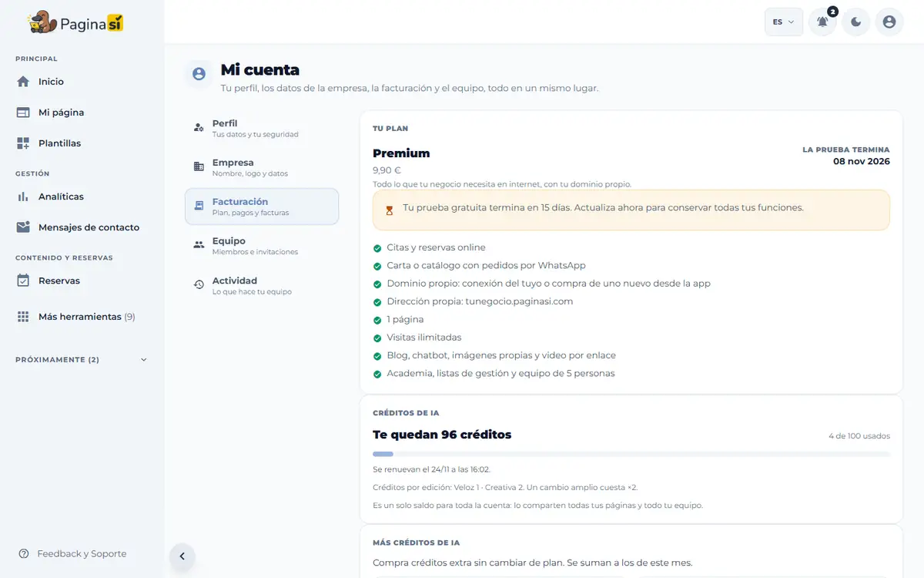Viewport: 924px width, 578px height.
Task: Click the Facturación receipt icon
Action: pos(199,206)
